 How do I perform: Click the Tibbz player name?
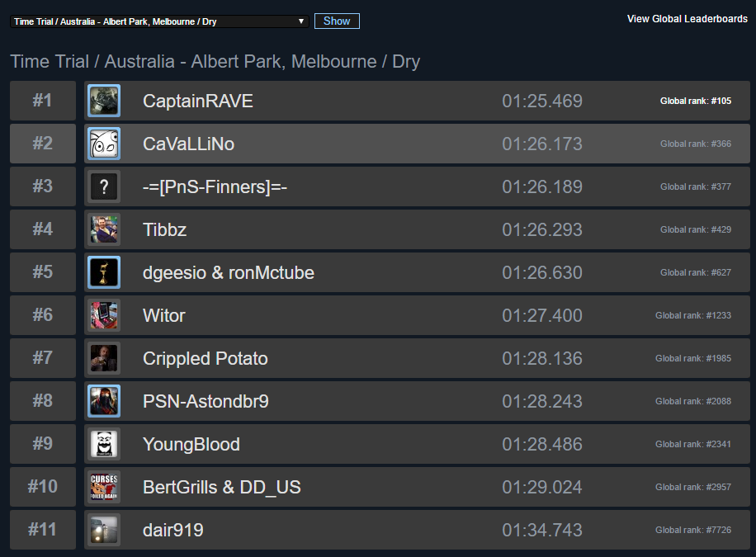click(x=164, y=229)
